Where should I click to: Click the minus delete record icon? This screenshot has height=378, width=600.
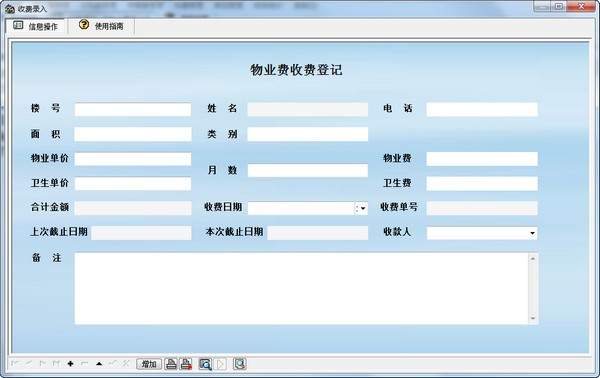85,364
